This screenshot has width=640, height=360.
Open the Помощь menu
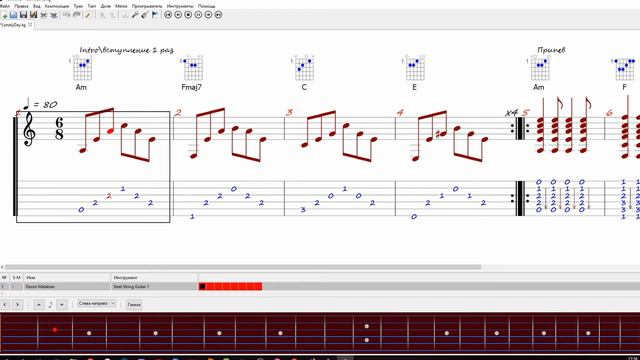(207, 6)
